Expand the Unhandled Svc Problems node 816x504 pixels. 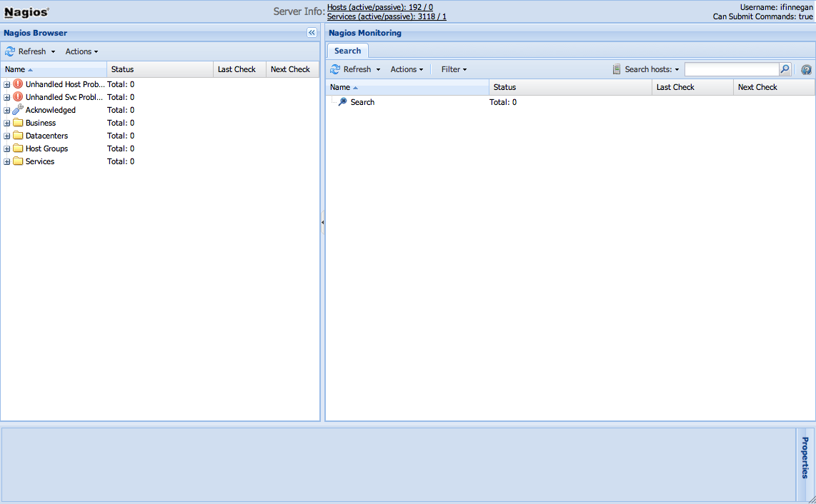pyautogui.click(x=6, y=97)
